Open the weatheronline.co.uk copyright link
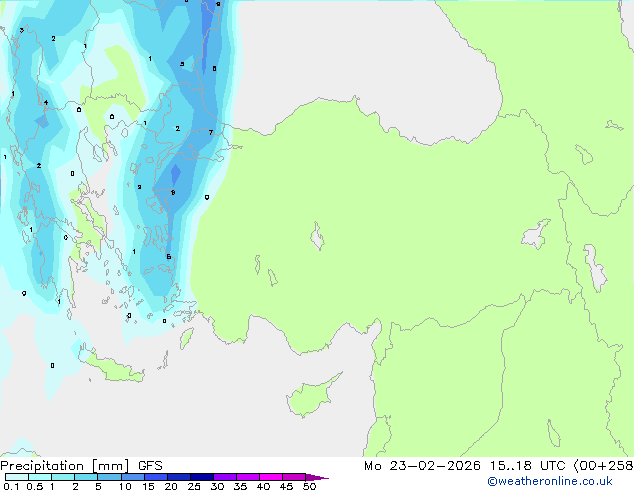The height and width of the screenshot is (490, 634). [549, 481]
